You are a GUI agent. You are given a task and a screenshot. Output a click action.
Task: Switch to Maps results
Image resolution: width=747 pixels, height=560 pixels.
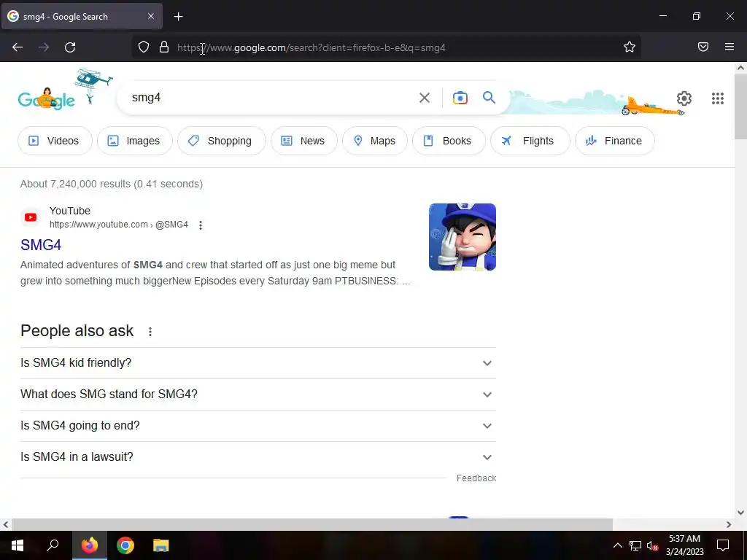375,141
